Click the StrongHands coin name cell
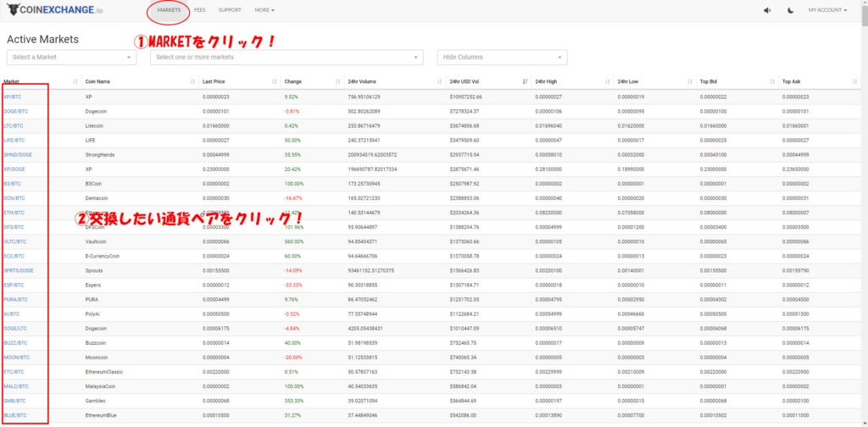The height and width of the screenshot is (427, 868). point(100,155)
